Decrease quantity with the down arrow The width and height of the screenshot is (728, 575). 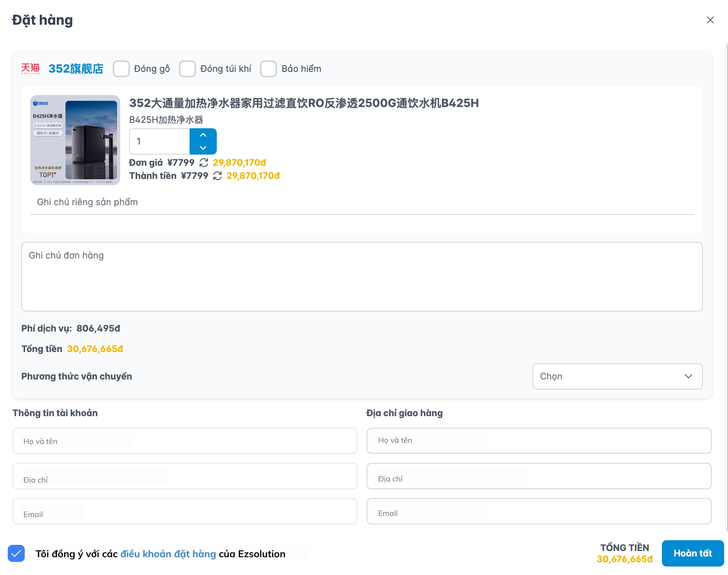tap(203, 148)
